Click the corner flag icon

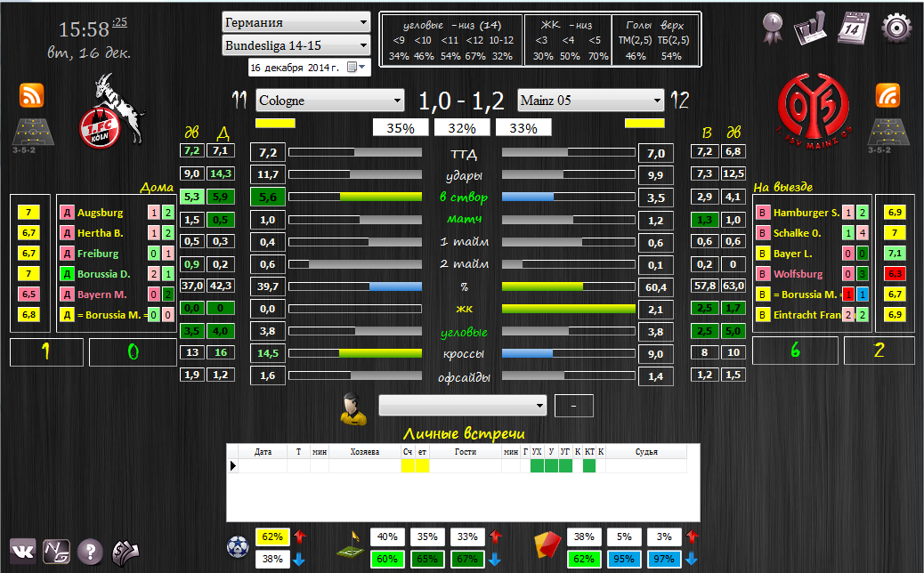click(x=352, y=545)
